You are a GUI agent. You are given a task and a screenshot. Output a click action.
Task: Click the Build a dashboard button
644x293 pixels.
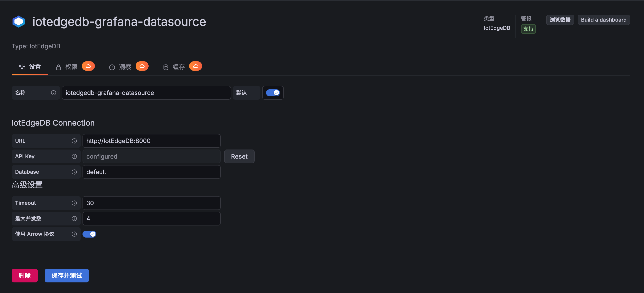click(x=604, y=20)
